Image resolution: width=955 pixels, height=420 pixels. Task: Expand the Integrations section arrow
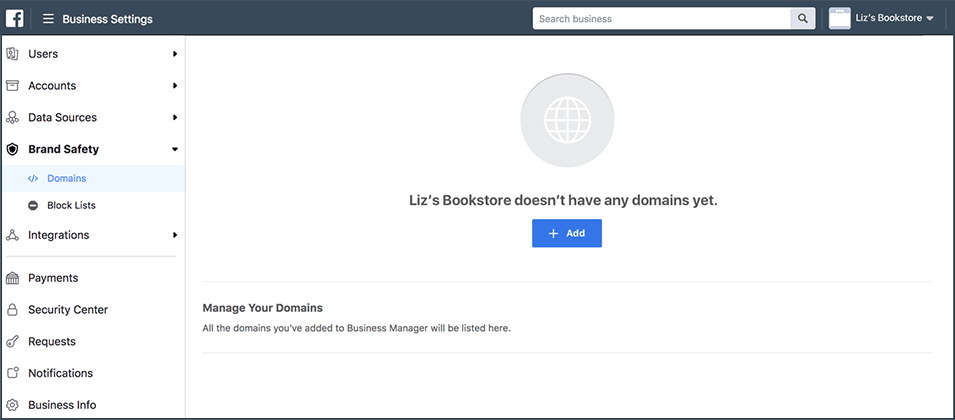[175, 235]
